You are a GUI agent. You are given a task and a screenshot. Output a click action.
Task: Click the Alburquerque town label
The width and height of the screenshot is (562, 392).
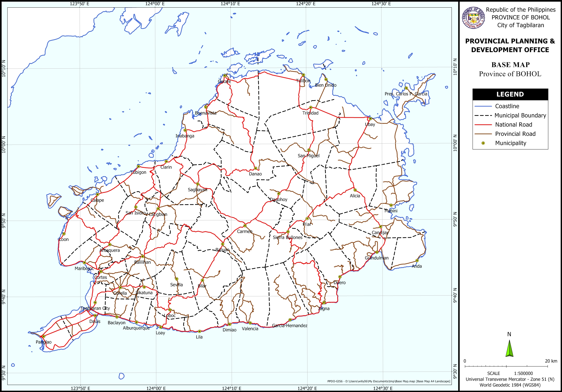(x=136, y=328)
